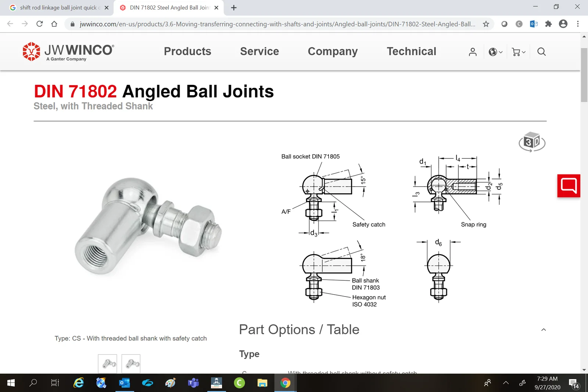588x392 pixels.
Task: Select the first product thumbnail image
Action: click(108, 364)
